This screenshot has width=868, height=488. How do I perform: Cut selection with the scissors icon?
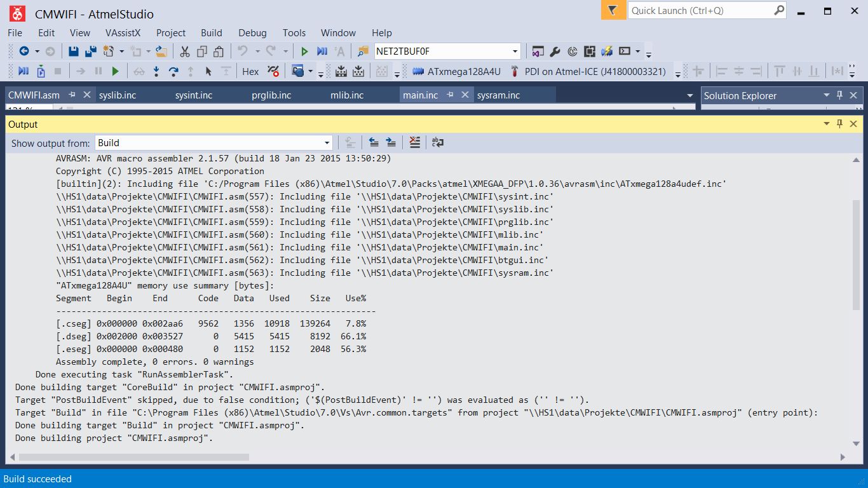(x=185, y=51)
